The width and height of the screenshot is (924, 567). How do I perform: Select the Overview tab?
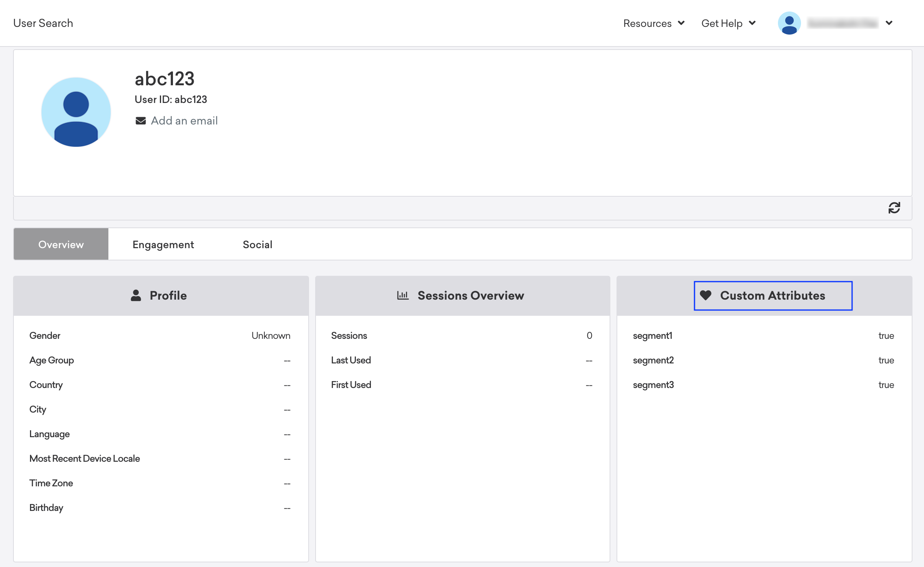[61, 244]
